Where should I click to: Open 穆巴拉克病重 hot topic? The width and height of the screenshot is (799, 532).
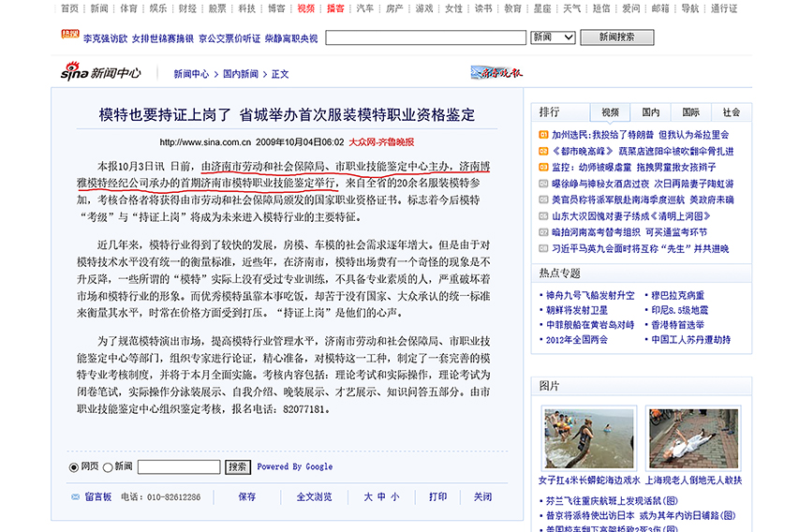tap(678, 296)
